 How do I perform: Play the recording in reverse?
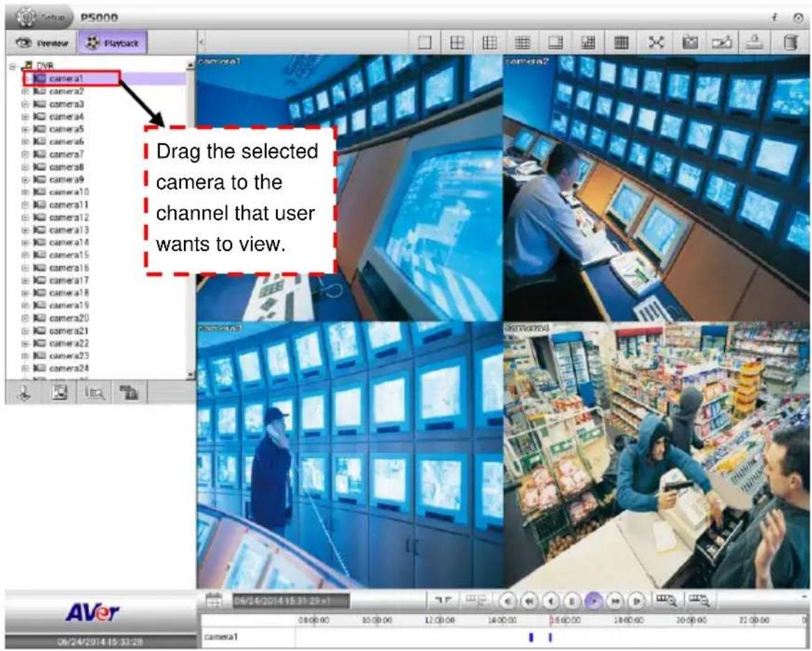coord(551,602)
